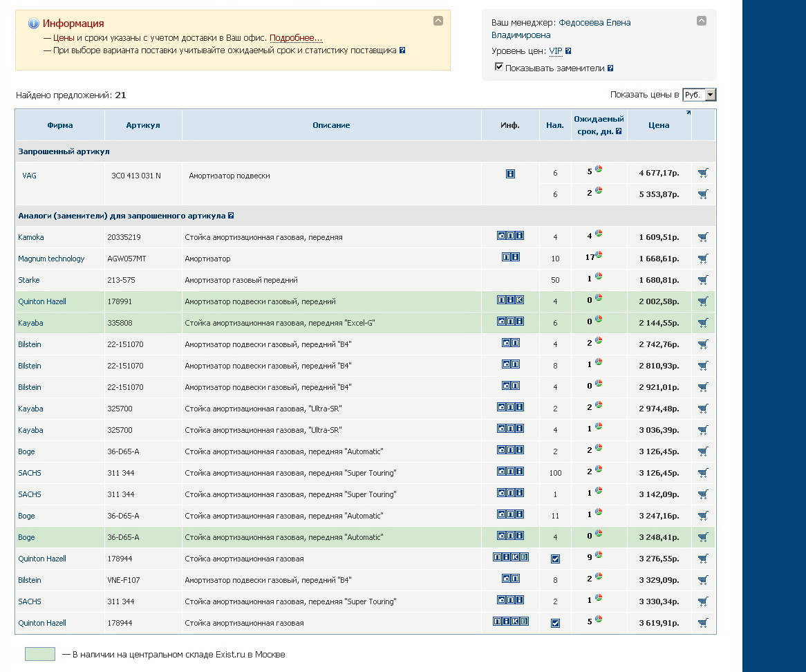806x672 pixels.
Task: Collapse the Информация panel
Action: tap(438, 21)
